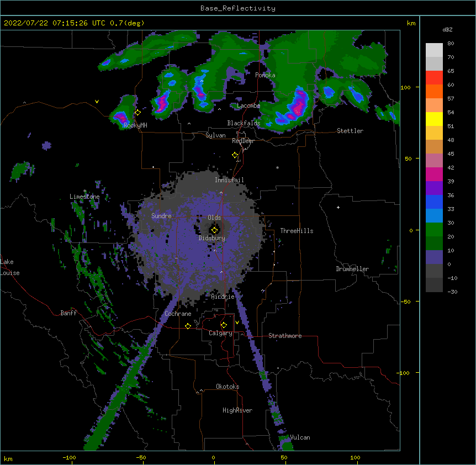
Task: Click the Limestone label
Action: point(84,197)
